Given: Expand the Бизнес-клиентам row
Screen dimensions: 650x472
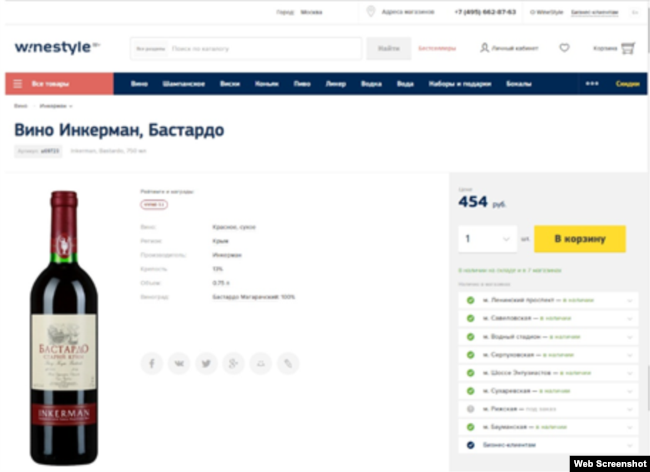Looking at the screenshot, I should [x=548, y=445].
